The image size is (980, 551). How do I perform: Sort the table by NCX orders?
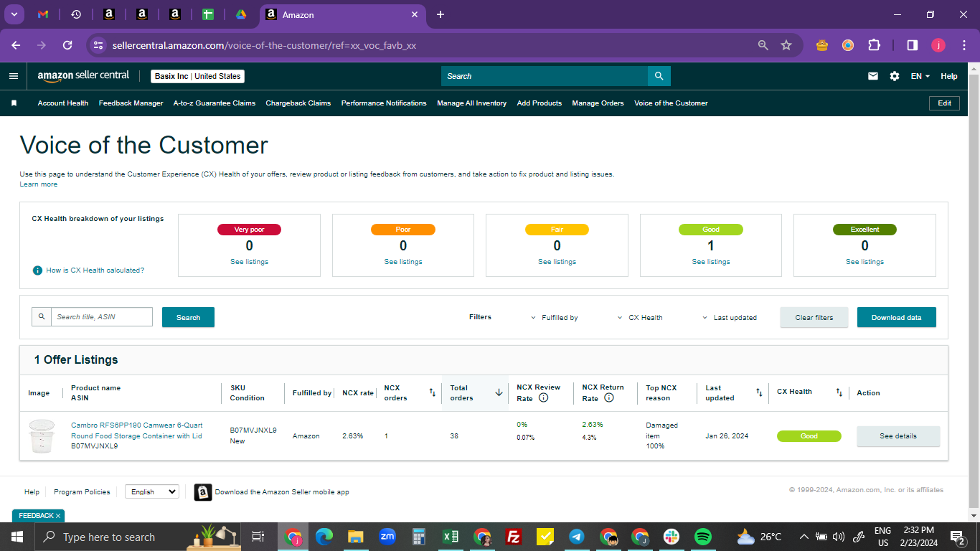(x=432, y=392)
